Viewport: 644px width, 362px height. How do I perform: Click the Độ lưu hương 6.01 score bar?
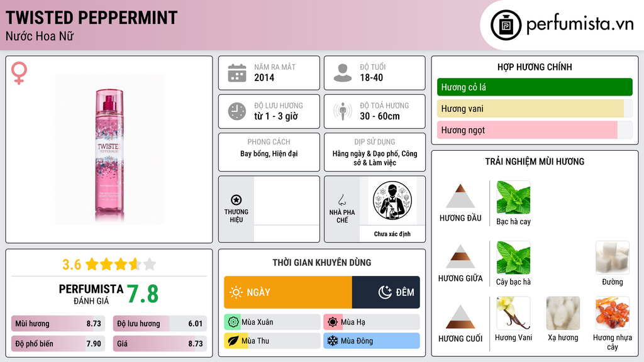coord(160,324)
